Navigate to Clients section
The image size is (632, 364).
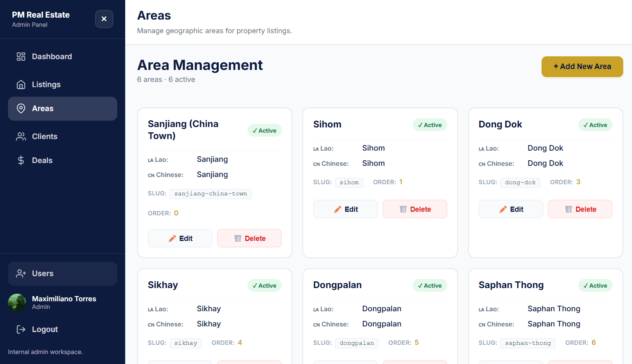click(62, 136)
